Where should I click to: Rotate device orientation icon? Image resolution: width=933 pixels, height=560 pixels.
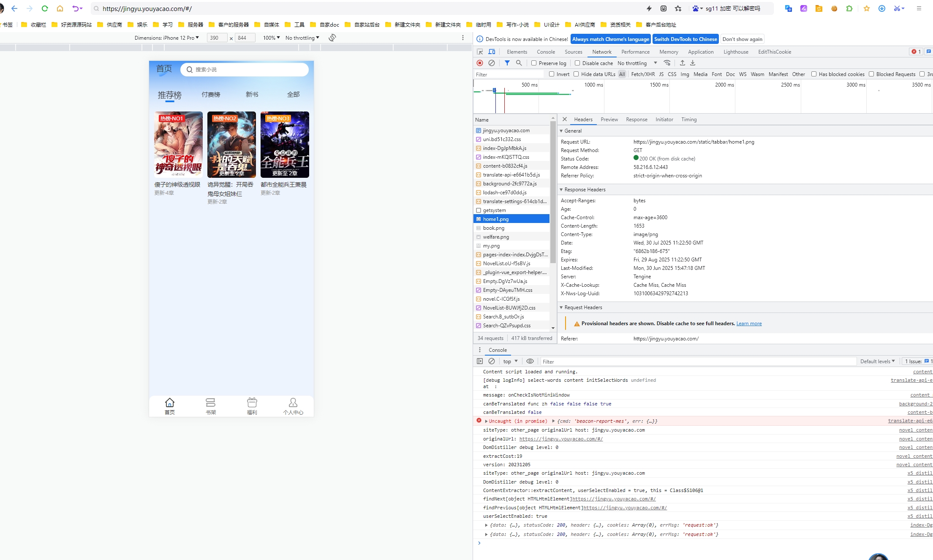(x=332, y=38)
